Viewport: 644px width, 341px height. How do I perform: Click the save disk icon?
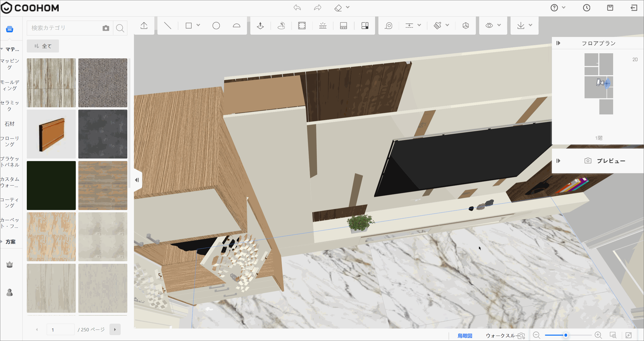610,8
